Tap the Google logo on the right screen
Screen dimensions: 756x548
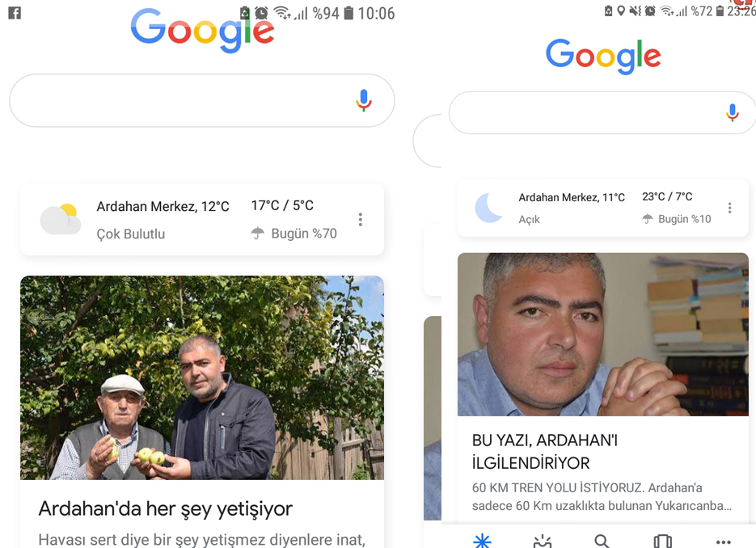point(602,57)
